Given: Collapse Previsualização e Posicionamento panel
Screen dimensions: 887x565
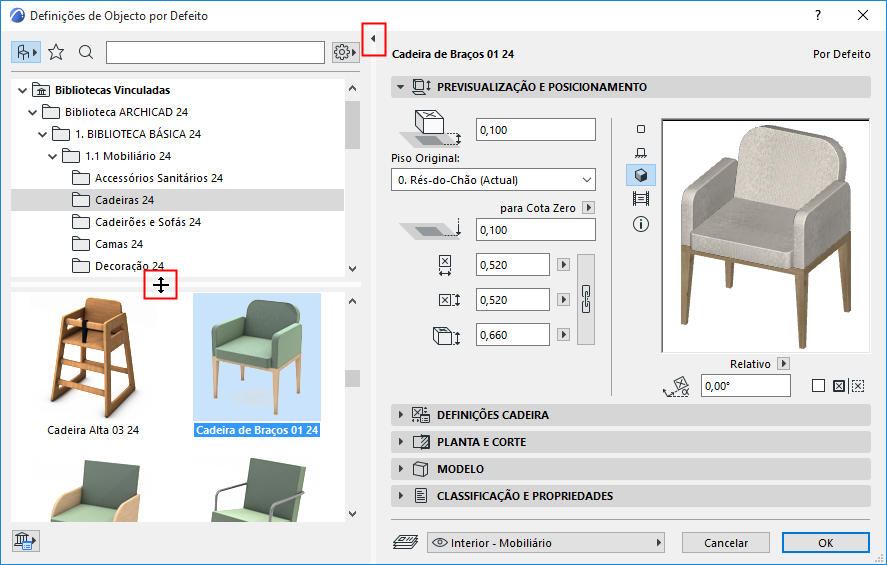Looking at the screenshot, I should coord(401,87).
